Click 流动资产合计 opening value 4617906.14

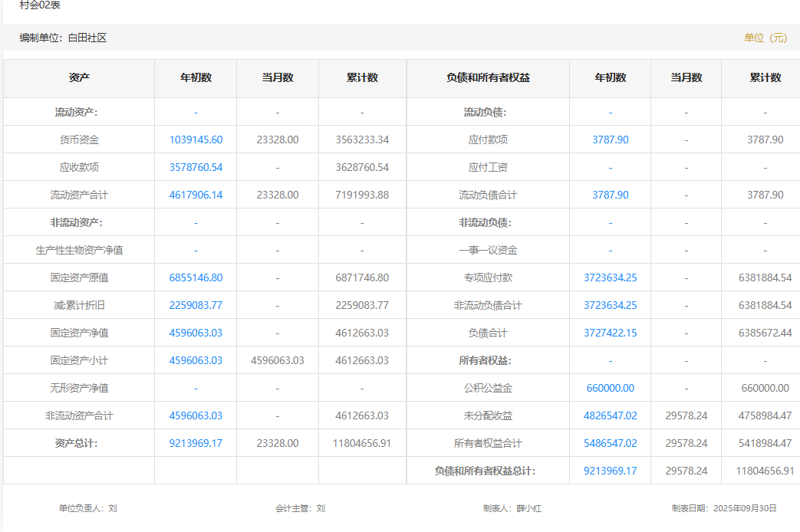click(x=196, y=195)
